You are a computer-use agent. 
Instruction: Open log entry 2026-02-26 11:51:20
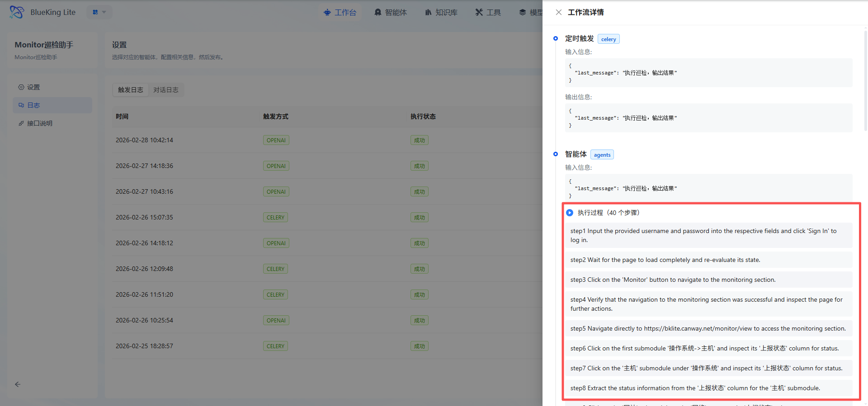(144, 294)
